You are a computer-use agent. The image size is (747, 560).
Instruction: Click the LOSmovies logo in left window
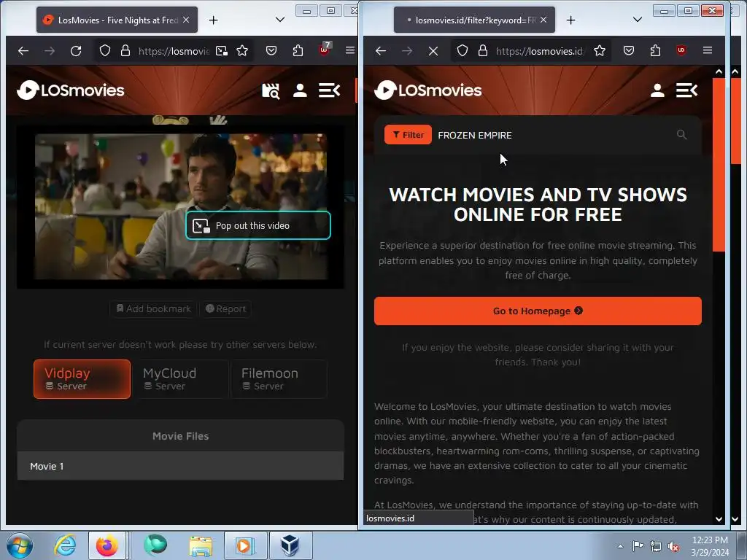pyautogui.click(x=71, y=90)
